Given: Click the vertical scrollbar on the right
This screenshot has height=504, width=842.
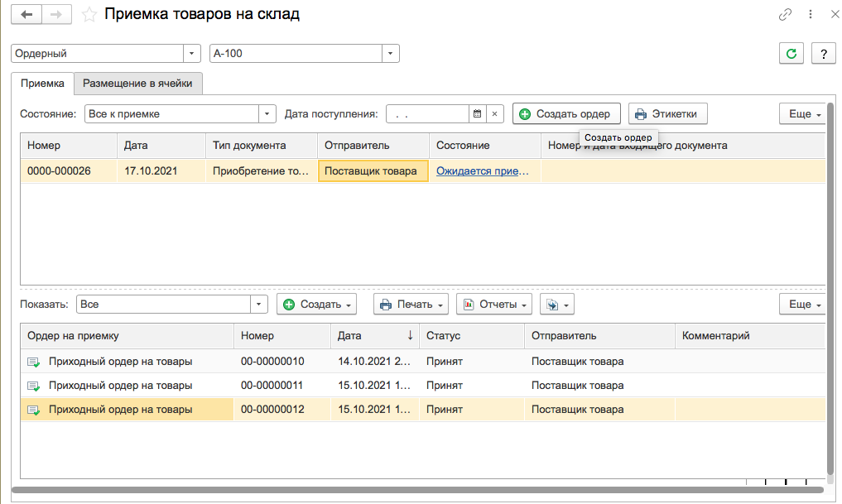Looking at the screenshot, I should (x=831, y=290).
